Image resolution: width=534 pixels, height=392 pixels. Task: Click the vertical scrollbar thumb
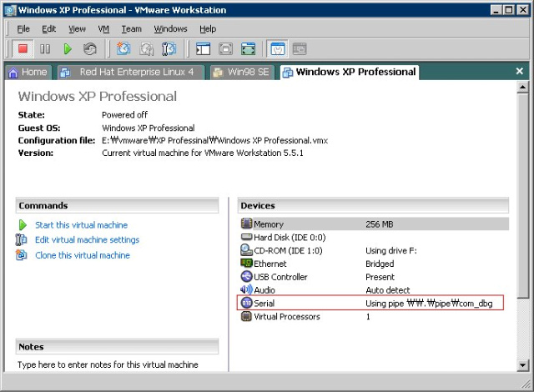click(x=522, y=196)
